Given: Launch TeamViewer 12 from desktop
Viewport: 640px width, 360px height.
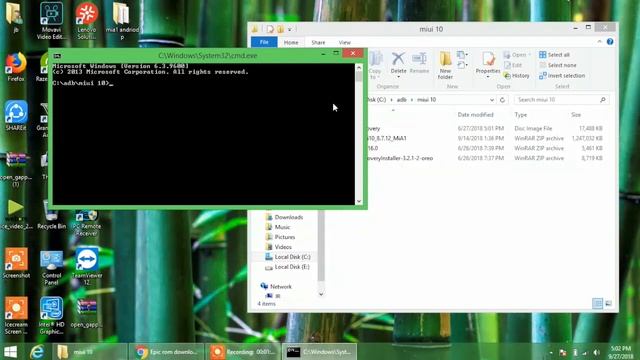Looking at the screenshot, I should point(87,266).
